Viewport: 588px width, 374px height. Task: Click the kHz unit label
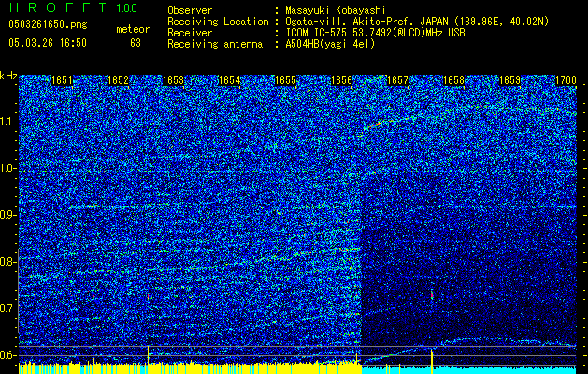[8, 76]
